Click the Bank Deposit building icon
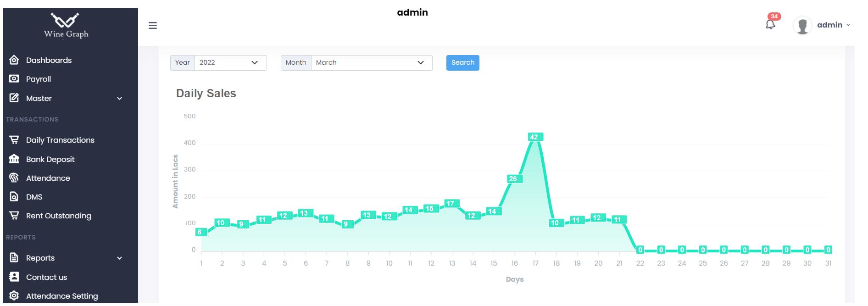Viewport: 868px width, 306px height. 14,159
